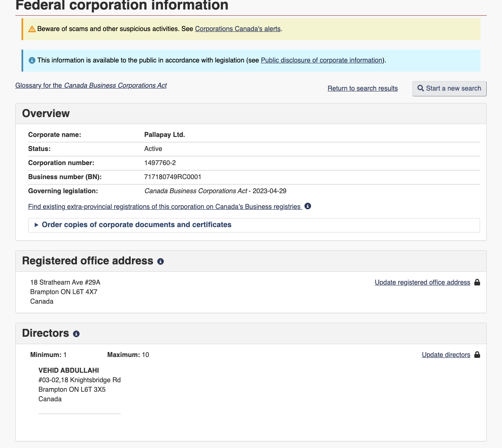The width and height of the screenshot is (502, 448).
Task: Click info icon next to Registered office address
Action: point(160,261)
